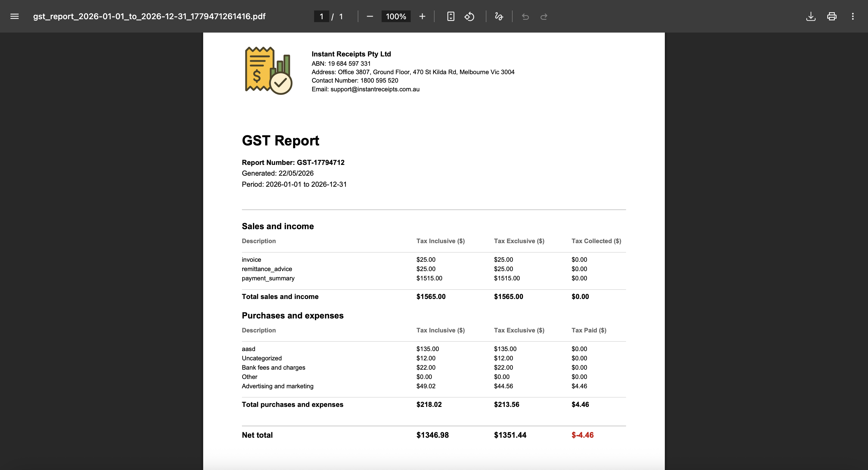Select Advertising Tax Exclusive $44.56

[x=503, y=386]
